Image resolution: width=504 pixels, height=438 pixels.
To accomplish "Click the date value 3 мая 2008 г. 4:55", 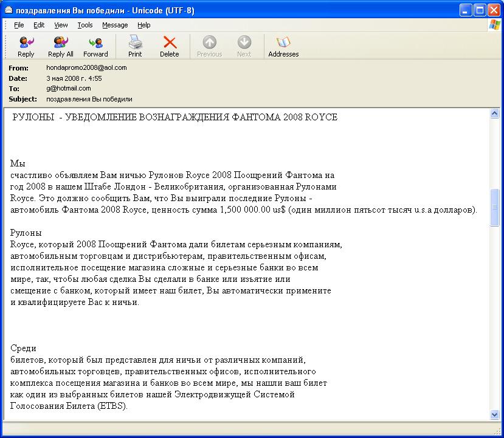I will tap(74, 78).
